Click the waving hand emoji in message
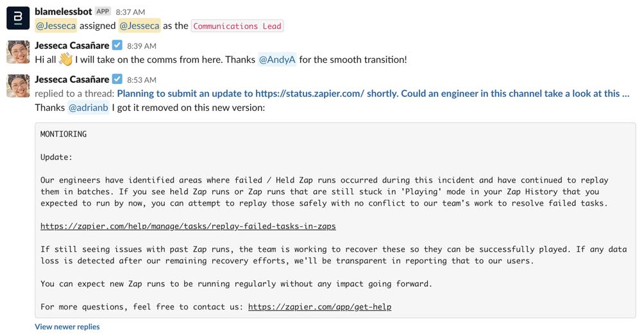 point(66,60)
